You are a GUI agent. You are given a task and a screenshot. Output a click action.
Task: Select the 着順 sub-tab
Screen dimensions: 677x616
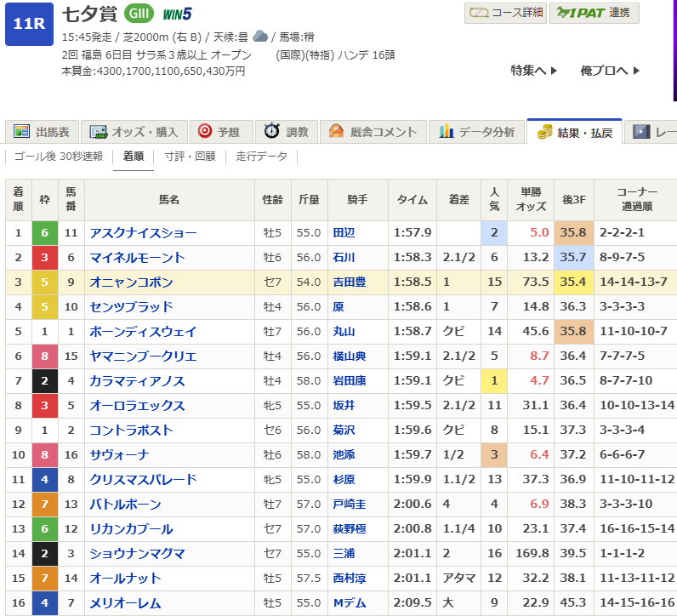134,157
